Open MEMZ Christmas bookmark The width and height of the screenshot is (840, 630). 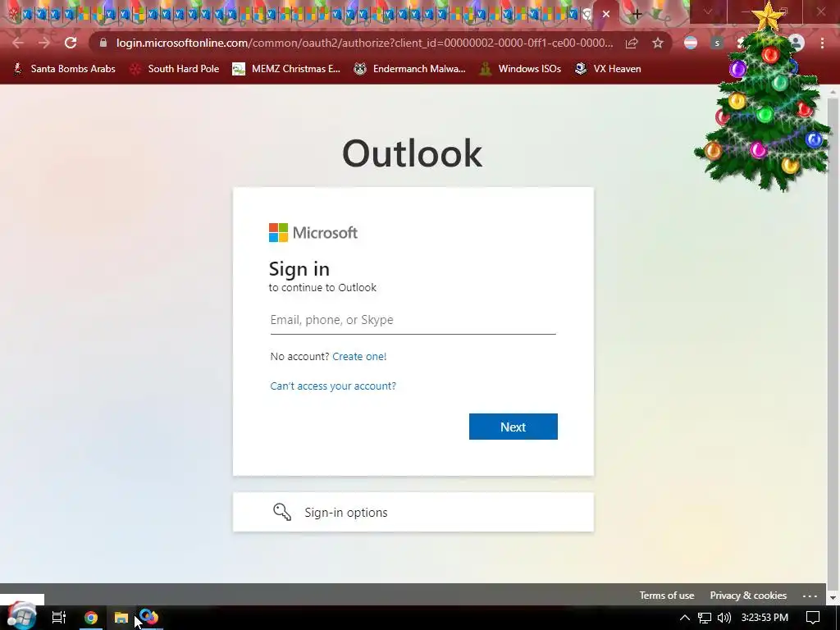pyautogui.click(x=286, y=69)
